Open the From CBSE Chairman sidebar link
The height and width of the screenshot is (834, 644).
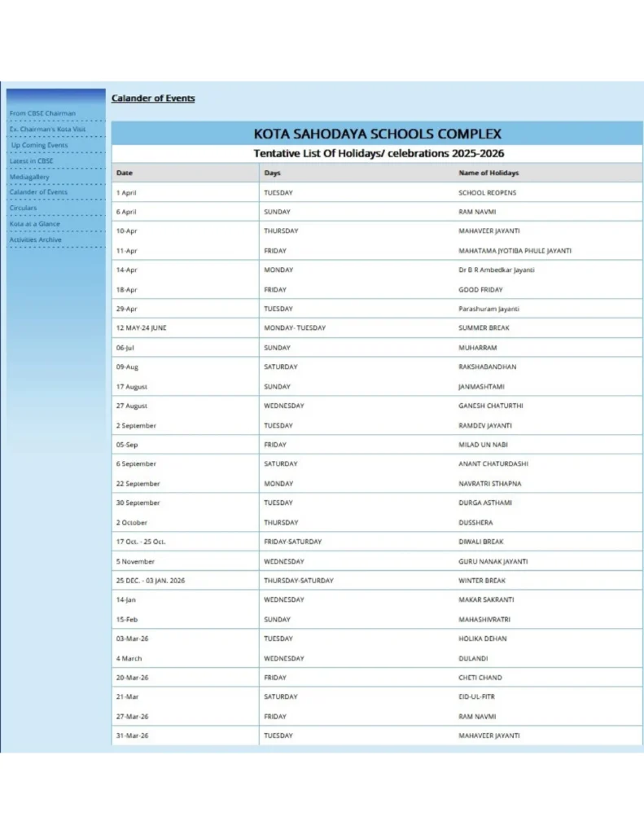[x=42, y=113]
